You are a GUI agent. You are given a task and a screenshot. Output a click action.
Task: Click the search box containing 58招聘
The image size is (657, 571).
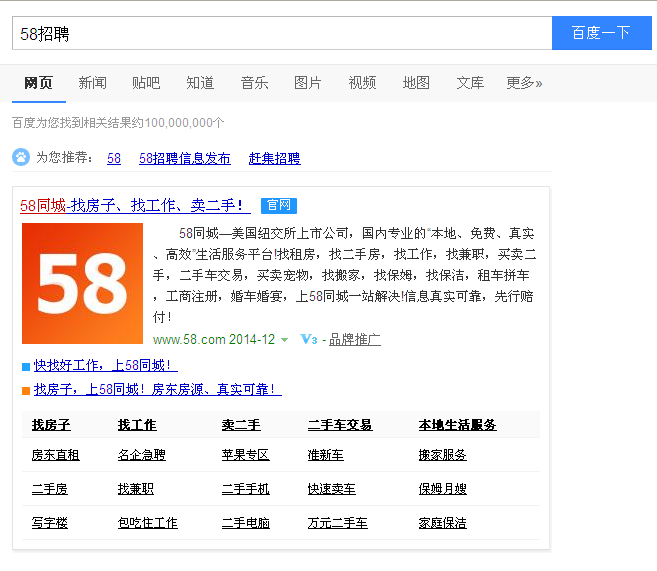[280, 33]
